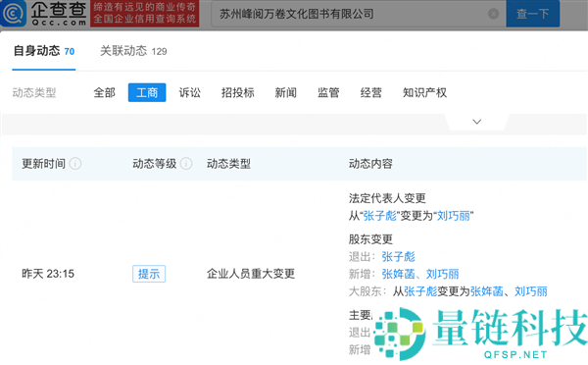This screenshot has height=365, width=588.
Task: Click the 提示 level tag
Action: pyautogui.click(x=149, y=274)
